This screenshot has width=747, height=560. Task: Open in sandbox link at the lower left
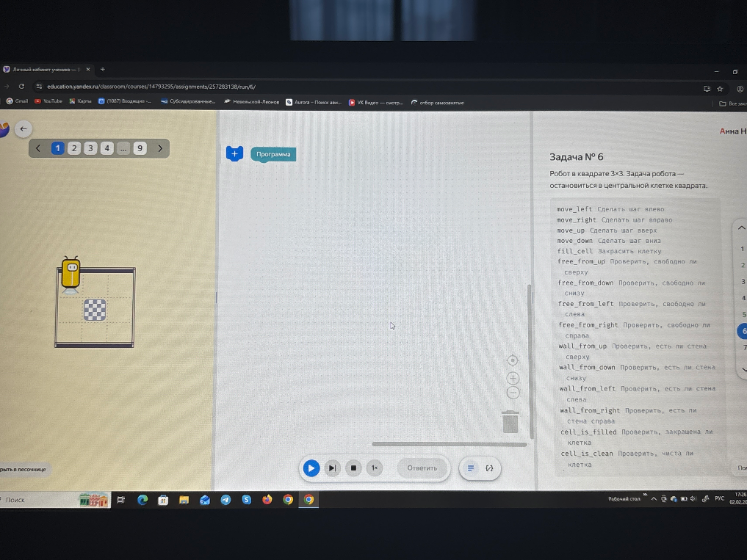point(24,469)
